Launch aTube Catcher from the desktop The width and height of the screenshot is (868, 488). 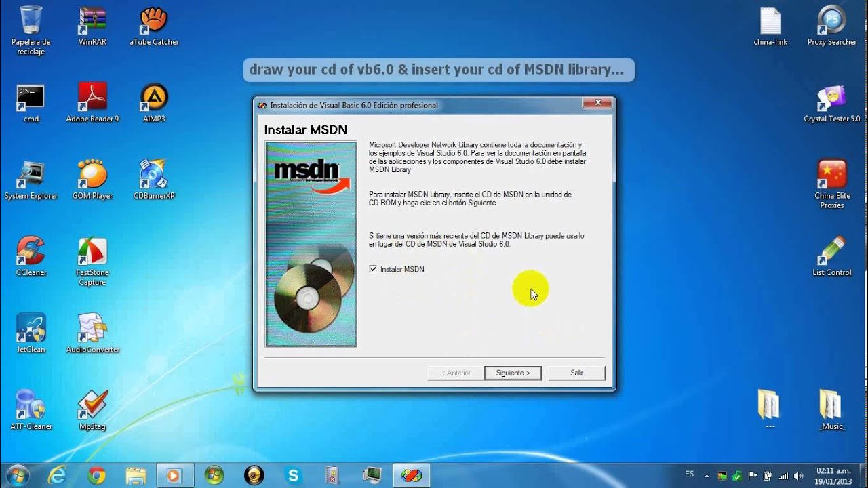154,26
